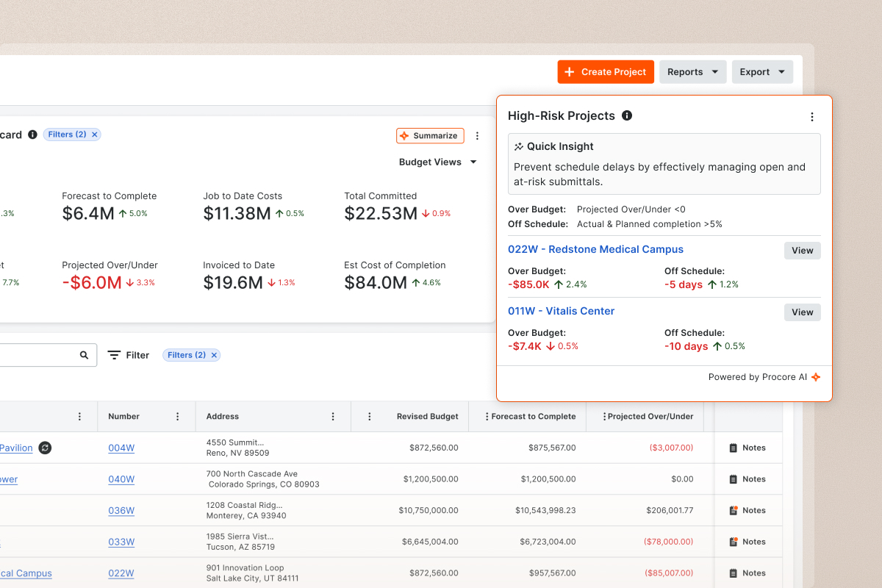882x588 pixels.
Task: Sort by the Address column header
Action: coord(222,417)
